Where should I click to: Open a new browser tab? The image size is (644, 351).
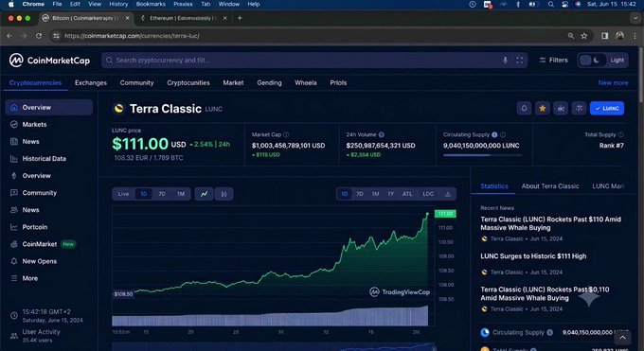click(x=240, y=18)
